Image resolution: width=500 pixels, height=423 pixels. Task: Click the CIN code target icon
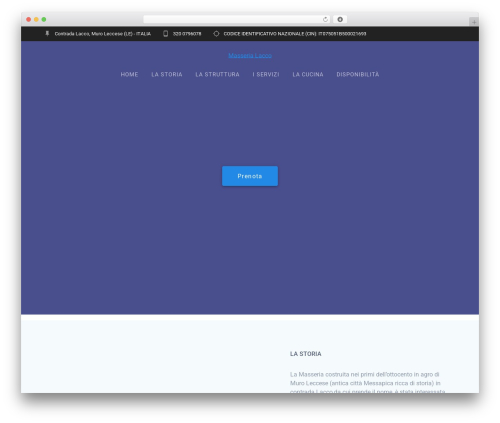[x=216, y=34]
